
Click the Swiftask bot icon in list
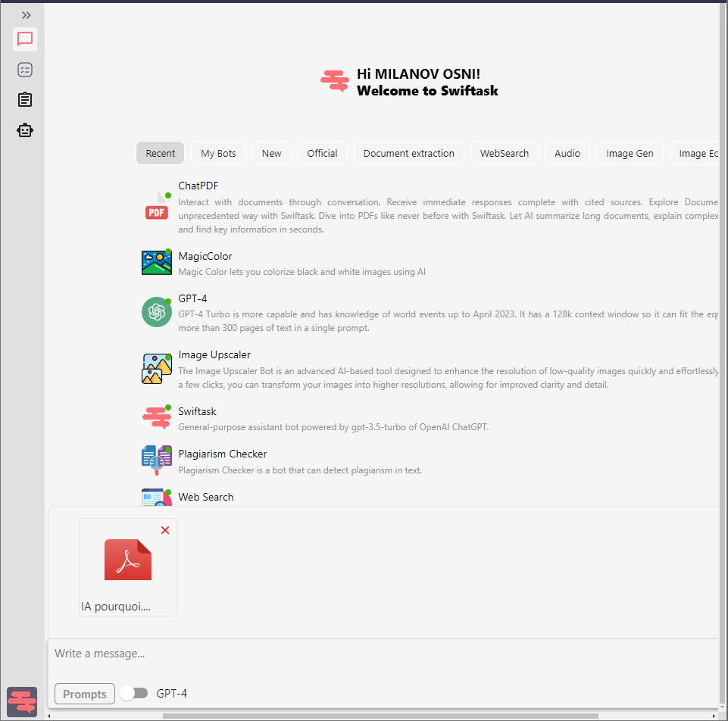coord(157,417)
